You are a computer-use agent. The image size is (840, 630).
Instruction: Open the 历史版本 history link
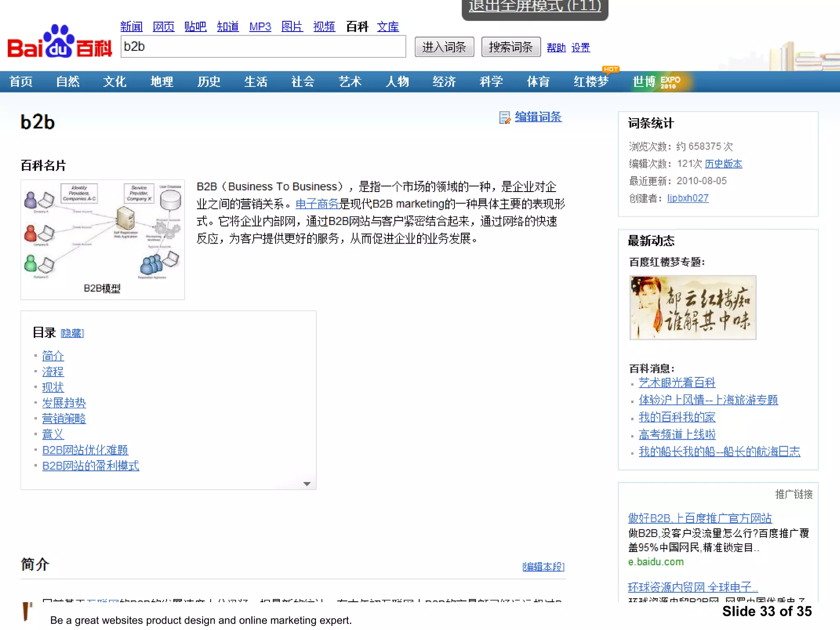(723, 164)
